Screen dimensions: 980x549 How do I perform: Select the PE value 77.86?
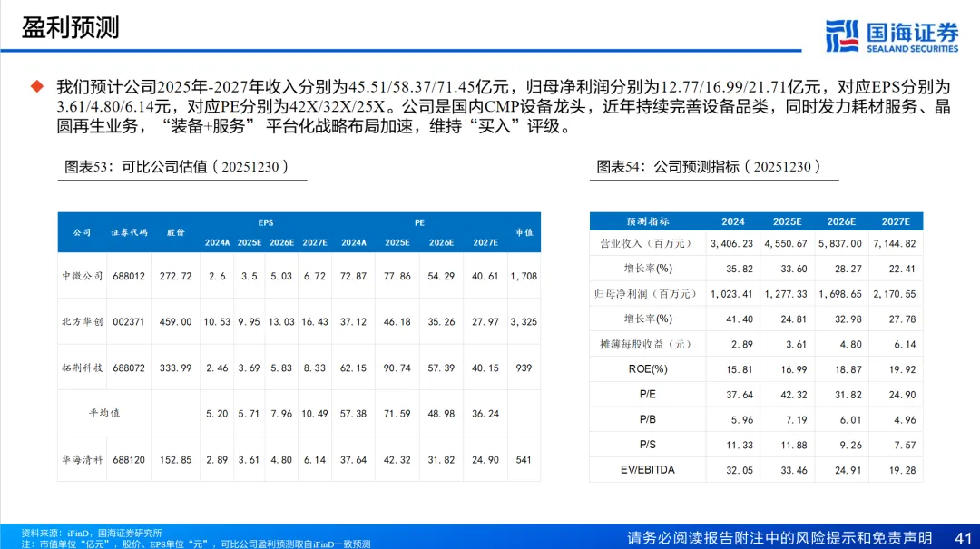coord(397,276)
